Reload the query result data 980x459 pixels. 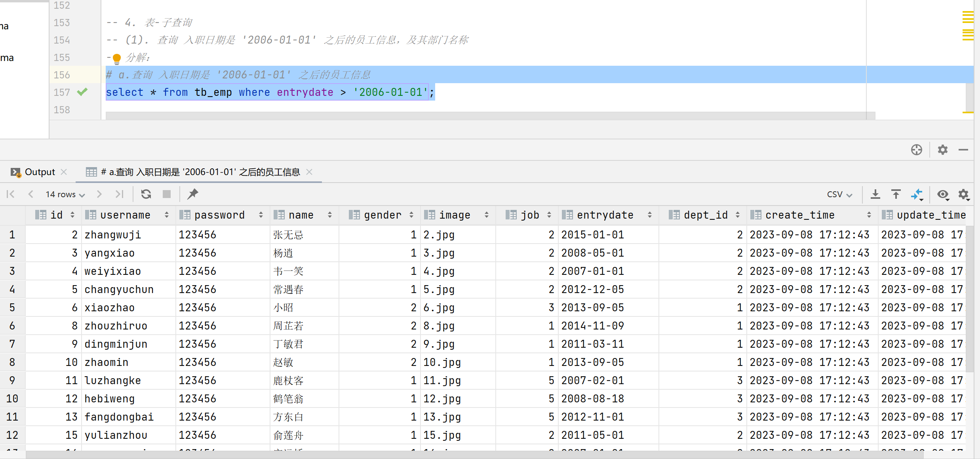pyautogui.click(x=146, y=194)
